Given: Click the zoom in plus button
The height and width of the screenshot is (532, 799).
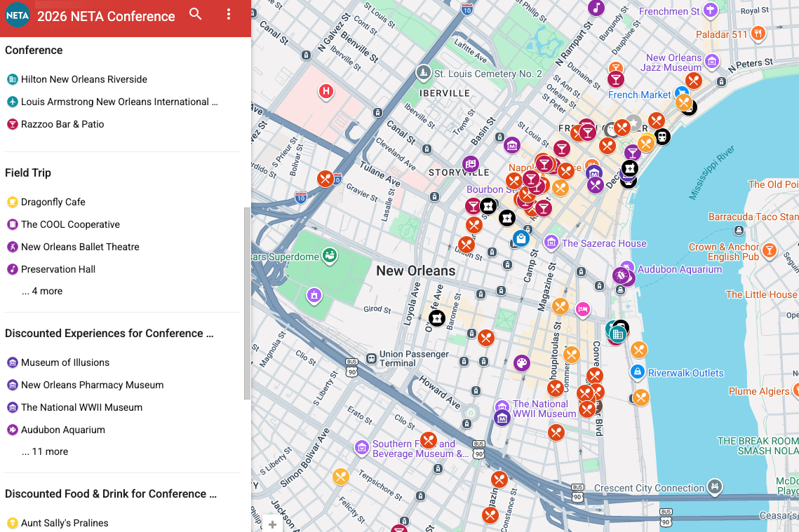Looking at the screenshot, I should tap(272, 524).
